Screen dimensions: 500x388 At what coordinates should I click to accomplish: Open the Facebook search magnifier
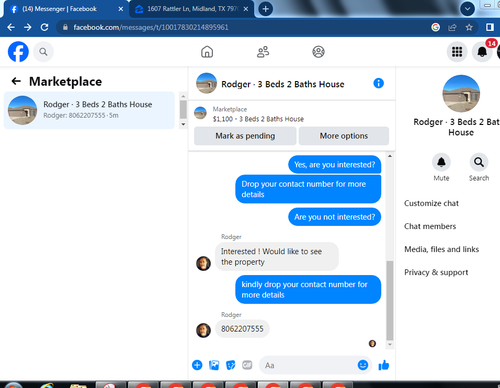(x=43, y=52)
